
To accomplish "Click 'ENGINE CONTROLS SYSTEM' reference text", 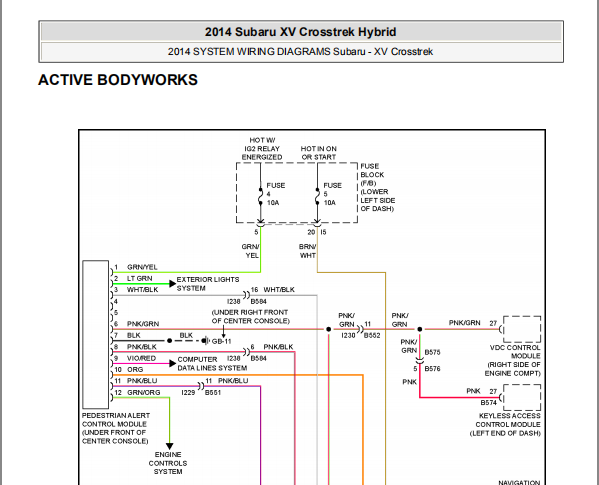I will [168, 463].
